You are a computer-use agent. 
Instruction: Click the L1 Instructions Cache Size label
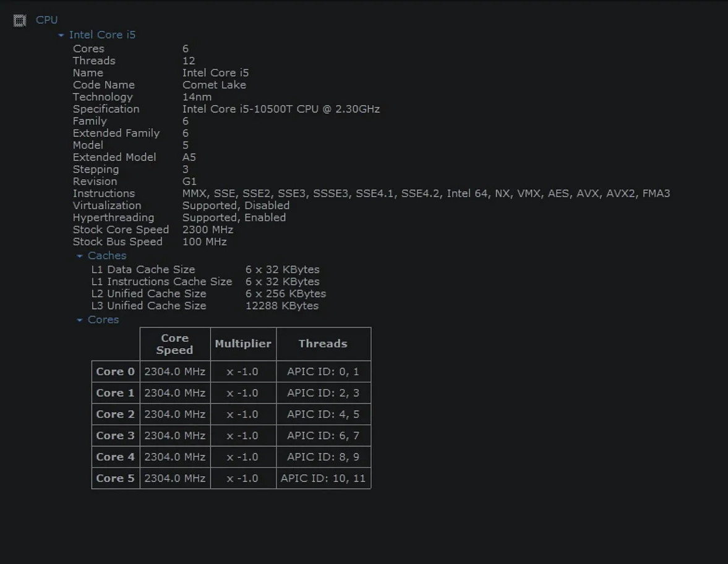[161, 282]
